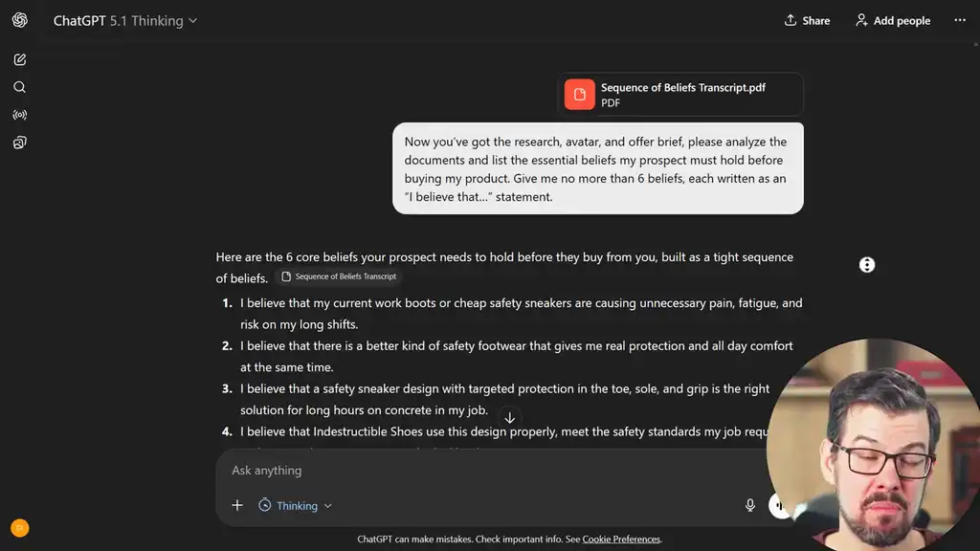Click the Add people button
The width and height of the screenshot is (980, 551).
tap(892, 20)
